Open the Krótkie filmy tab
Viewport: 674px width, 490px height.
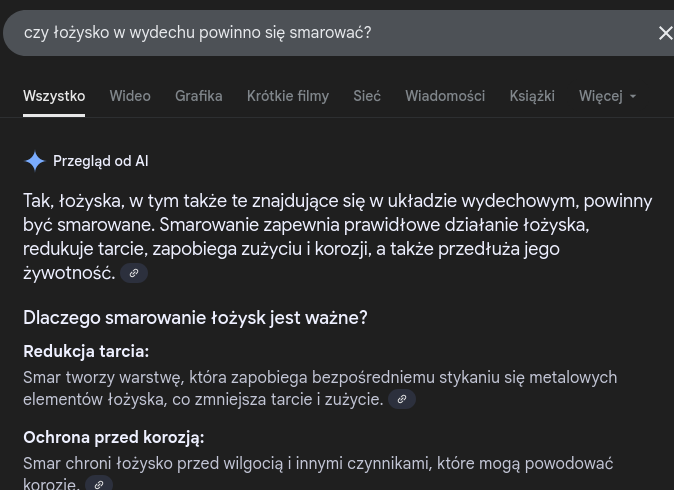tap(288, 96)
